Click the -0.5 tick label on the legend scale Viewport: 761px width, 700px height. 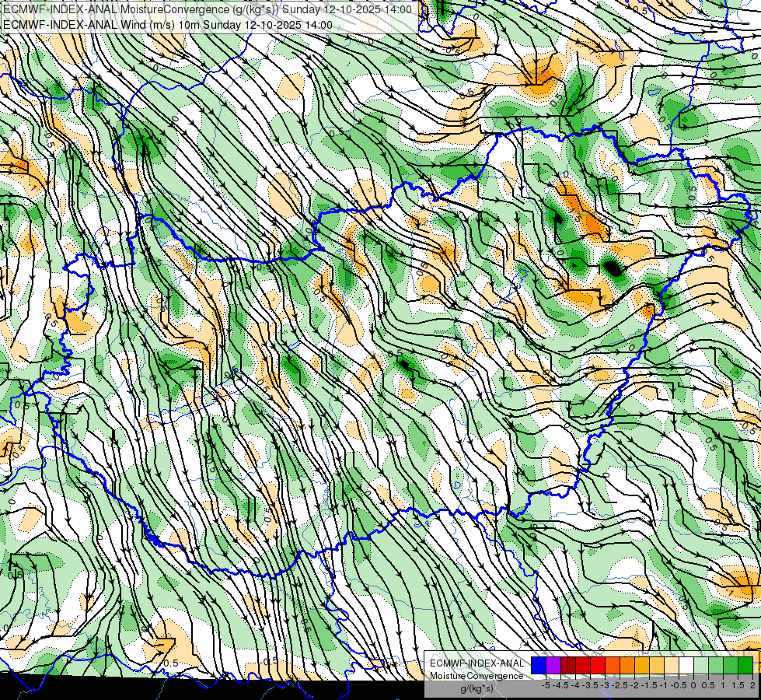click(x=679, y=685)
